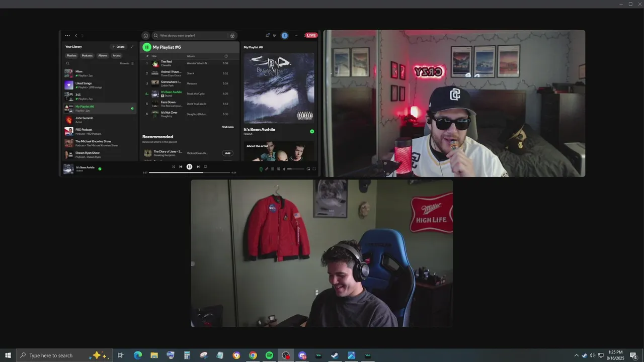
Task: Click Find more link
Action: (x=227, y=127)
